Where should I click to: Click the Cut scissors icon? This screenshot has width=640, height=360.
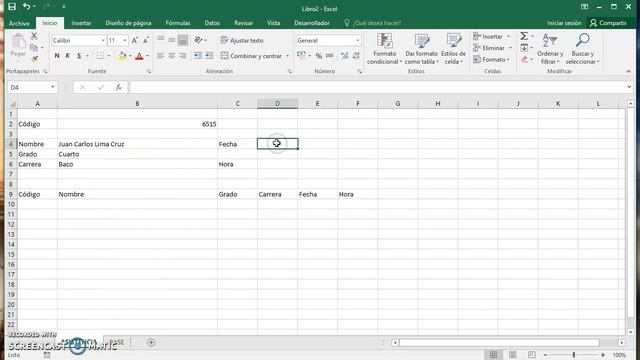[34, 36]
